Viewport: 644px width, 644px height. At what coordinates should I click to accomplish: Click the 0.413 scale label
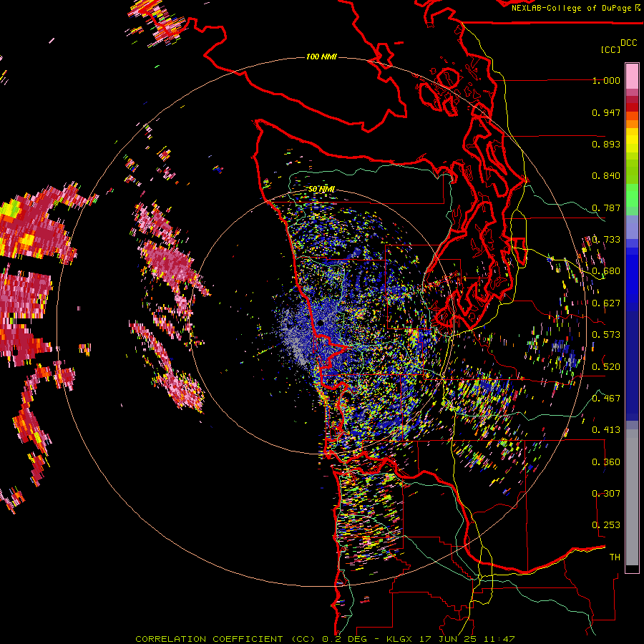(606, 430)
